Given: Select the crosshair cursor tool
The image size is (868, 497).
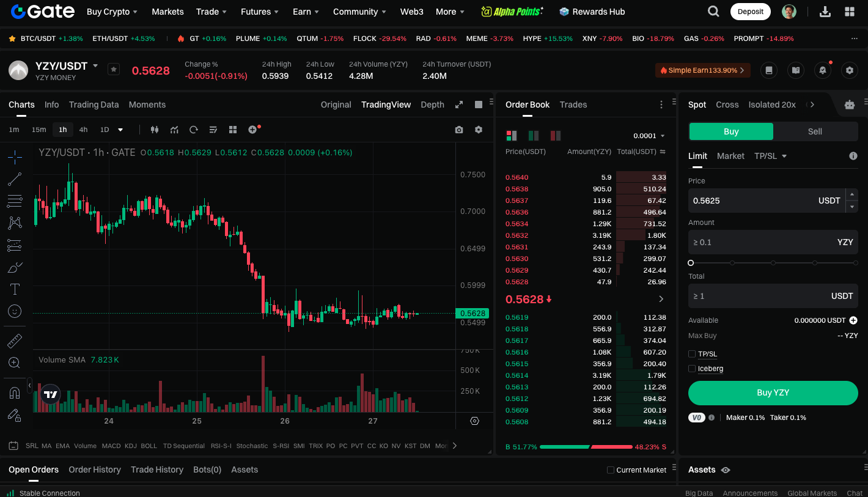Looking at the screenshot, I should 15,157.
